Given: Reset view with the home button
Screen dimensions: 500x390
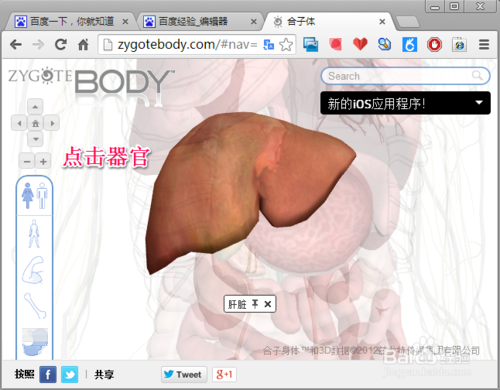Looking at the screenshot, I should 35,123.
